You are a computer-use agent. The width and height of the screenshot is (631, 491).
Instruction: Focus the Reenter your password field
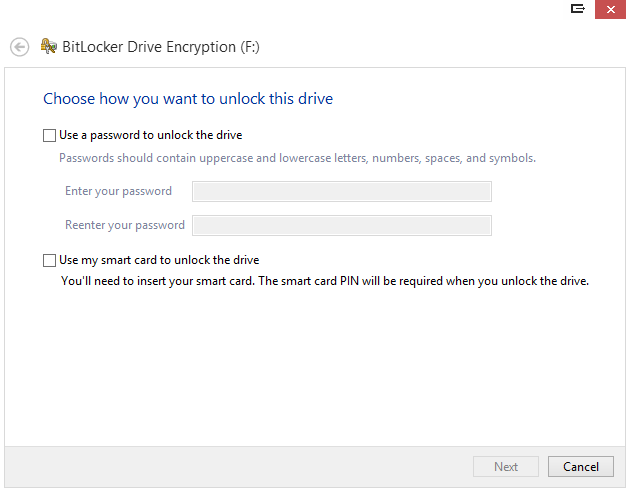coord(342,225)
